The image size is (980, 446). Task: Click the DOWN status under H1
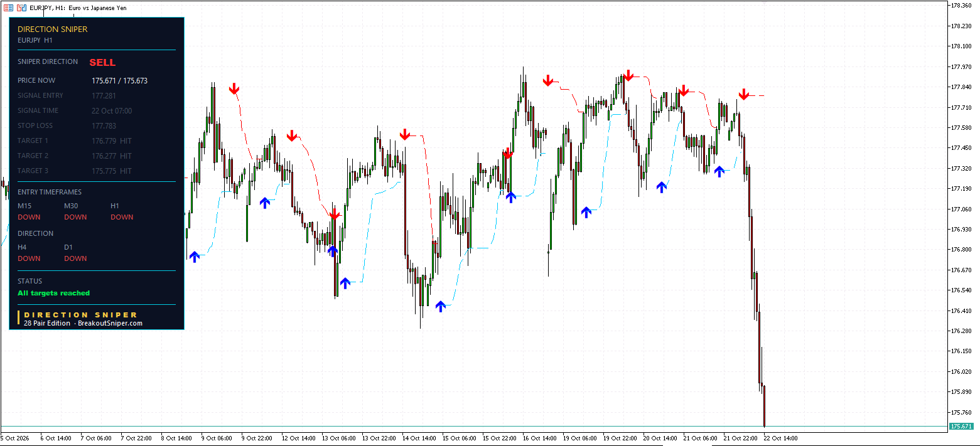coord(122,218)
